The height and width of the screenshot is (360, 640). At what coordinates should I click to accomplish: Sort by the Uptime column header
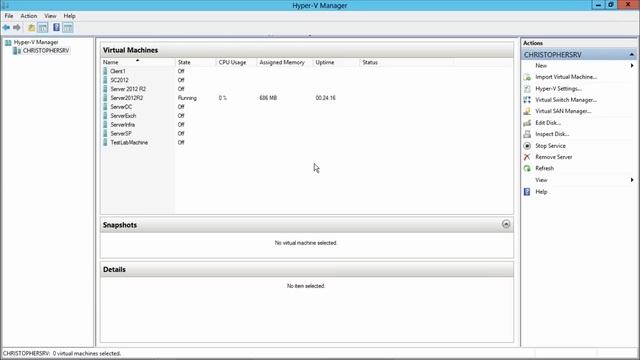pyautogui.click(x=336, y=62)
